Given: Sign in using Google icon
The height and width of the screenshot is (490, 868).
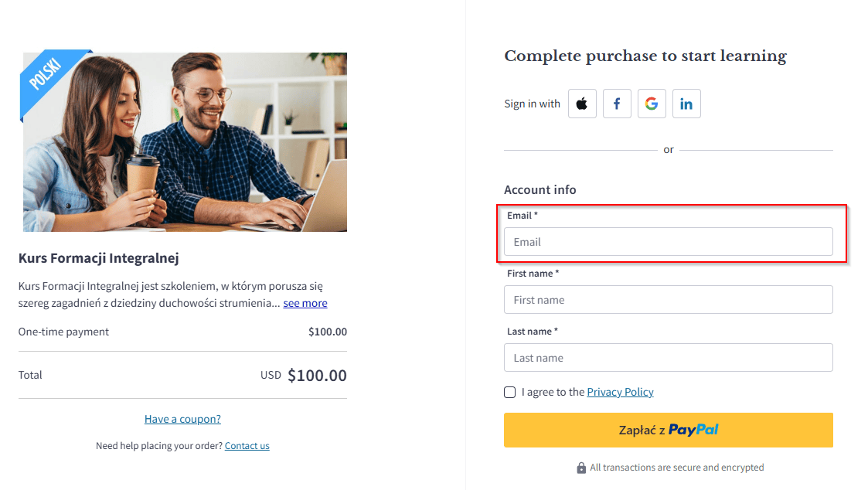Looking at the screenshot, I should pos(652,104).
